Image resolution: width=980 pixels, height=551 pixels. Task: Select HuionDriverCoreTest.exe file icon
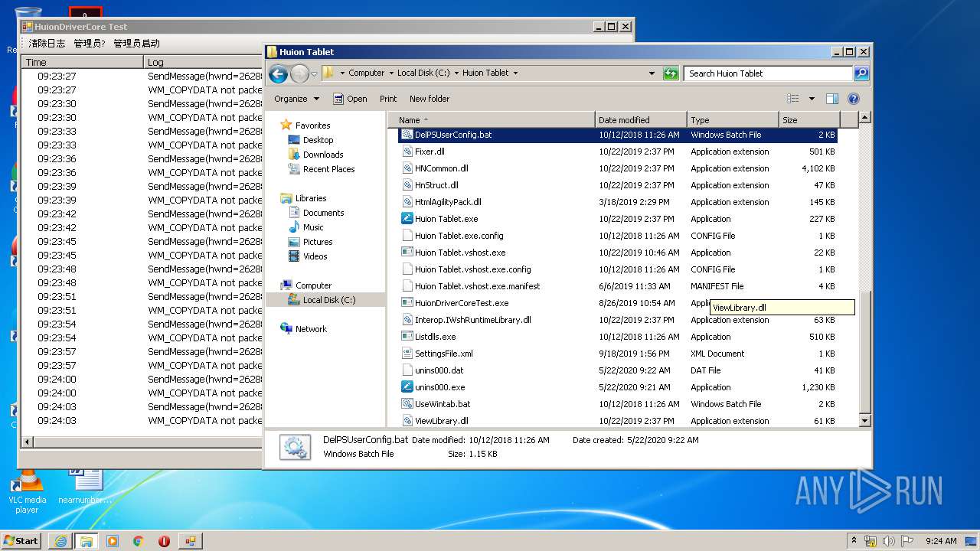[x=407, y=303]
